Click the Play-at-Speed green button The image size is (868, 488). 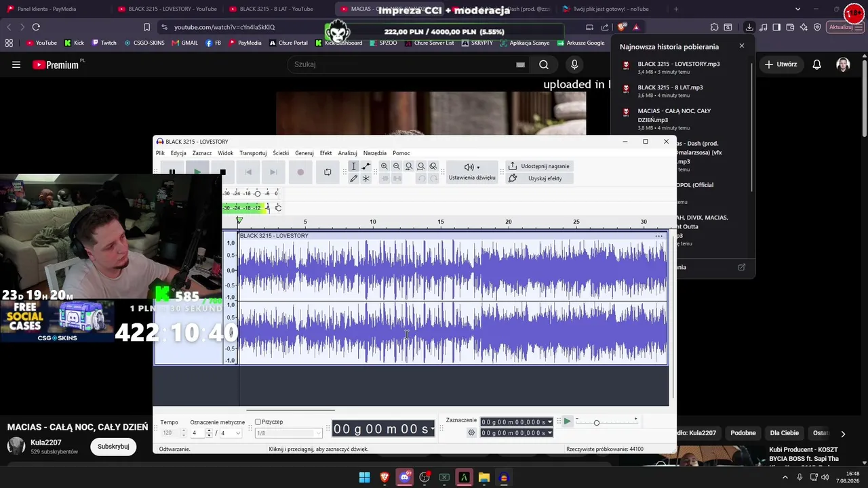(x=568, y=422)
